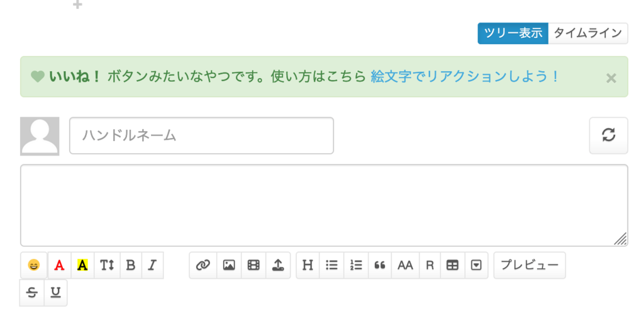Toggle bold formatting

[131, 265]
